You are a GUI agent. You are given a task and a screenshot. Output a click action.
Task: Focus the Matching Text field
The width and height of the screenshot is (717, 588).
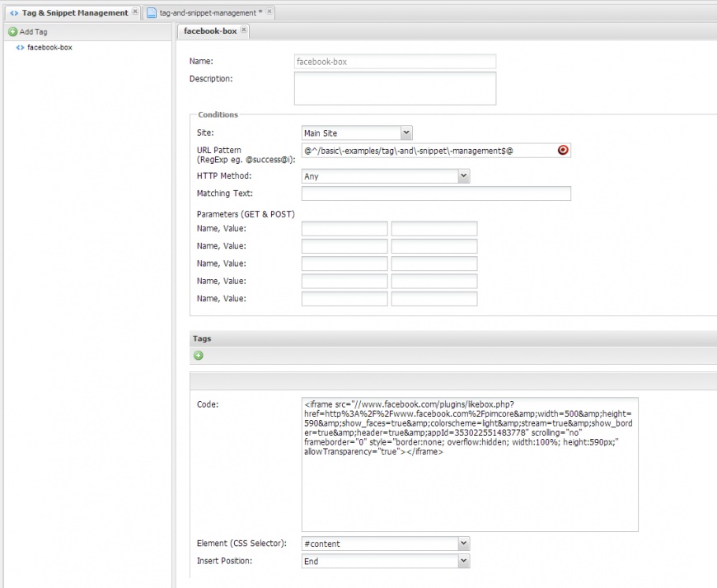click(436, 194)
